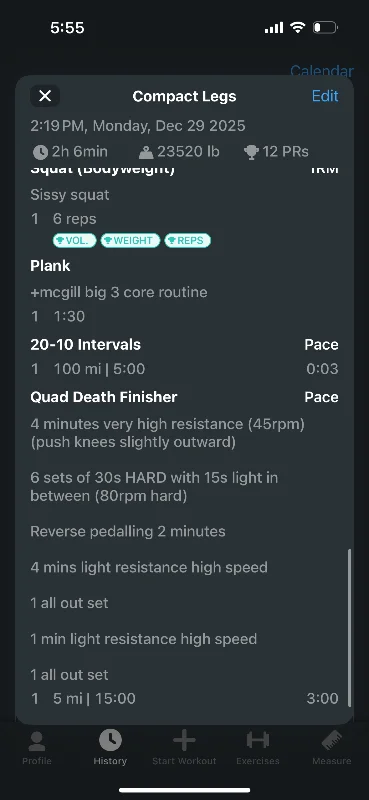Close the Compact Legs workout details
The image size is (369, 800).
coord(45,96)
